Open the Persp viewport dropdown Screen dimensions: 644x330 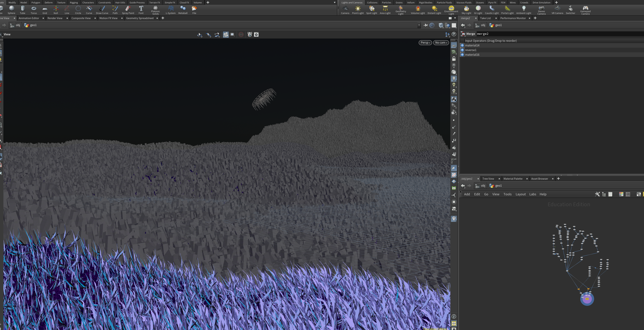(425, 43)
